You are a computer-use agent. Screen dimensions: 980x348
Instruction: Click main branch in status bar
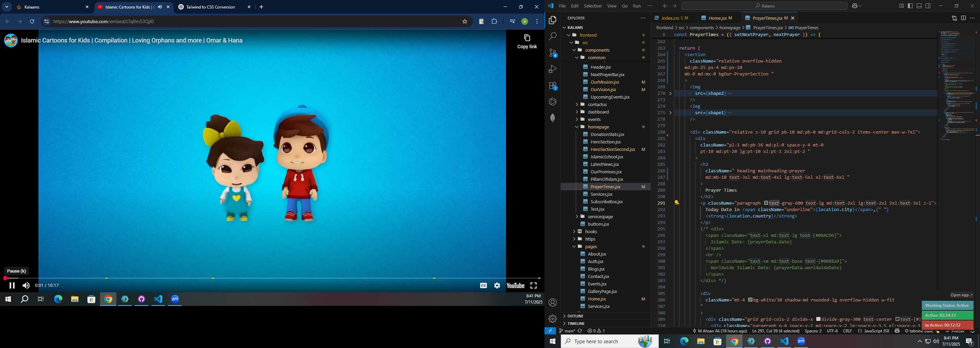coord(567,331)
